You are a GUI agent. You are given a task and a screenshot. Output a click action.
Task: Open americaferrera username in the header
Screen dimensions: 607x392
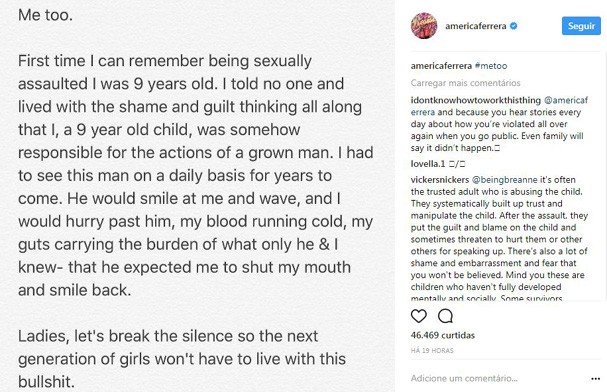click(x=475, y=26)
